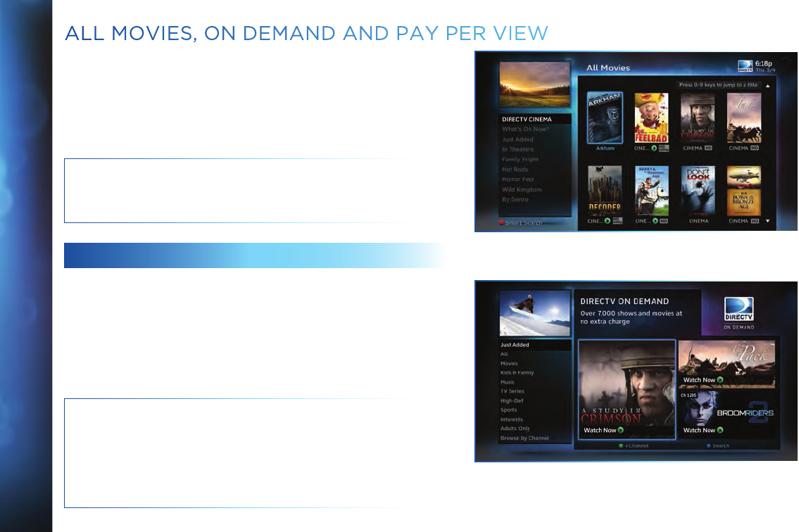Click the page heading All Movies, On Demand
This screenshot has width=799, height=532.
[307, 34]
